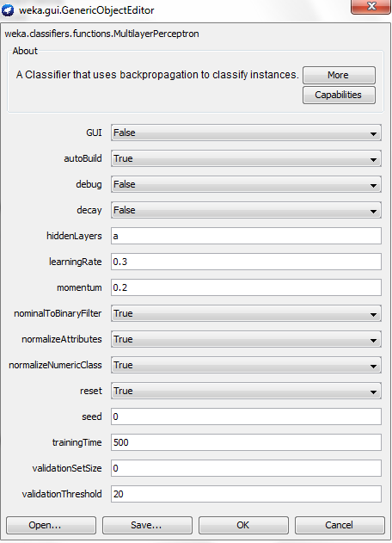Click the nominalToBinaryFilter label

(x=58, y=314)
